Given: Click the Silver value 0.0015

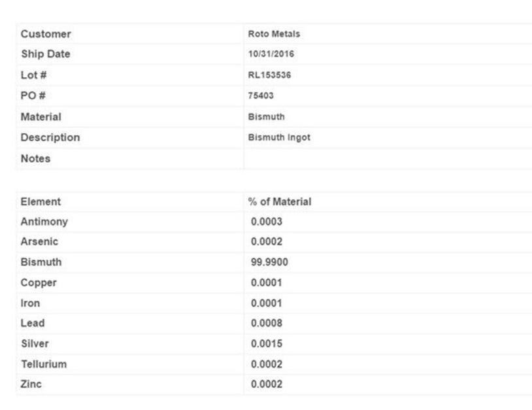Looking at the screenshot, I should pyautogui.click(x=267, y=343).
